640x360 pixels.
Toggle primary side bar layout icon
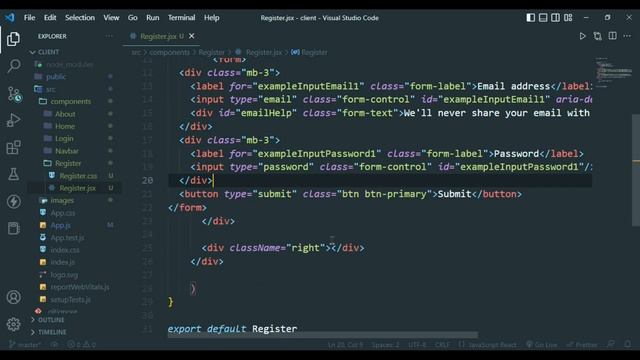tap(531, 18)
